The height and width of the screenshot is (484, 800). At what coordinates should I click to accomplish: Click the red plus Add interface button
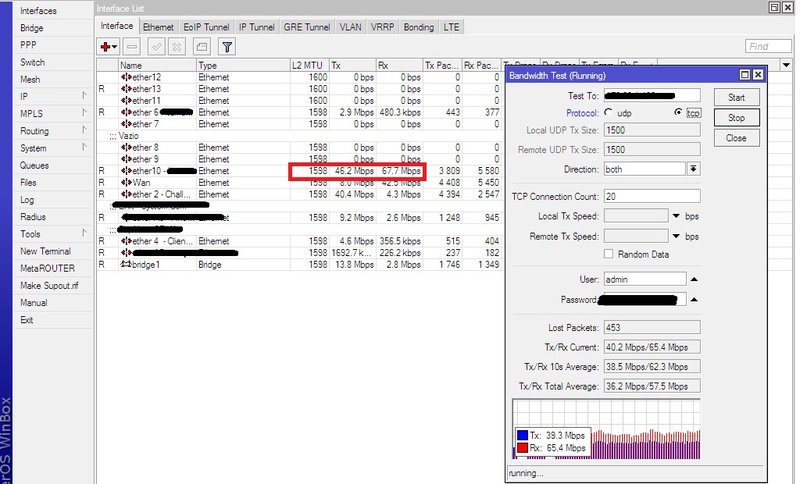click(x=108, y=47)
